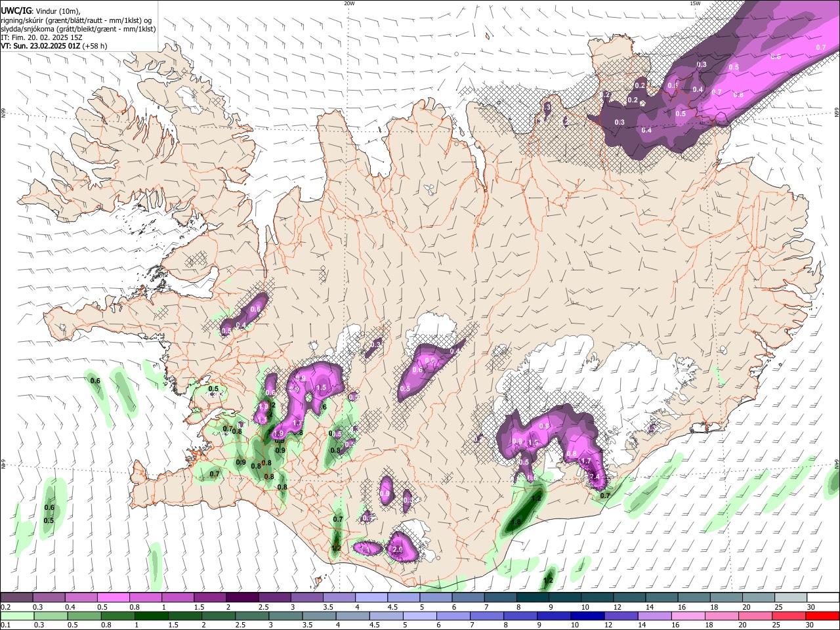The height and width of the screenshot is (630, 840).
Task: Select the bright red rain swatch after 30
Action: tap(822, 616)
